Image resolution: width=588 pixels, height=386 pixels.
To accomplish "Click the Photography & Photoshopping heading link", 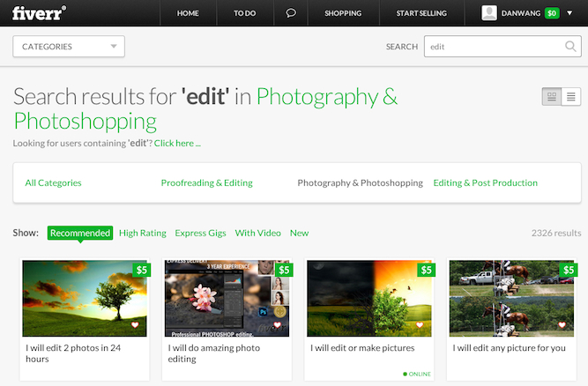I will 205,108.
